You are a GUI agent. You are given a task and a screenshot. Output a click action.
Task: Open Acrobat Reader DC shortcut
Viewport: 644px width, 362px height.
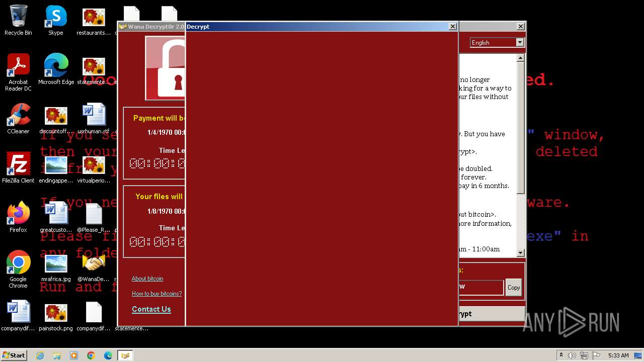point(18,72)
